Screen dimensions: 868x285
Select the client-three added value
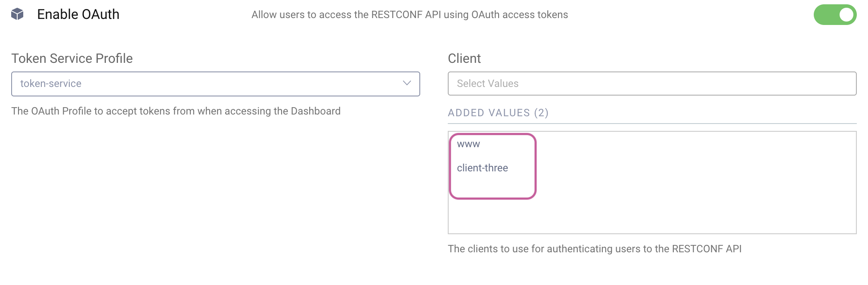(x=483, y=168)
